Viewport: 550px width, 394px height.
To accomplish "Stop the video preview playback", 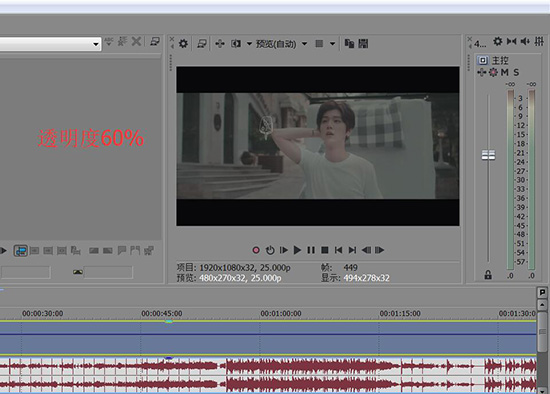I will pos(325,250).
